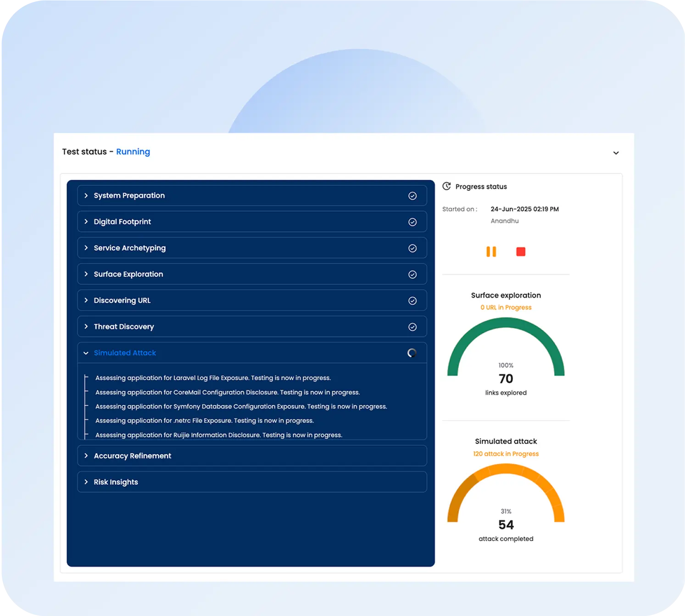Click the 54 attack completed value

click(506, 525)
